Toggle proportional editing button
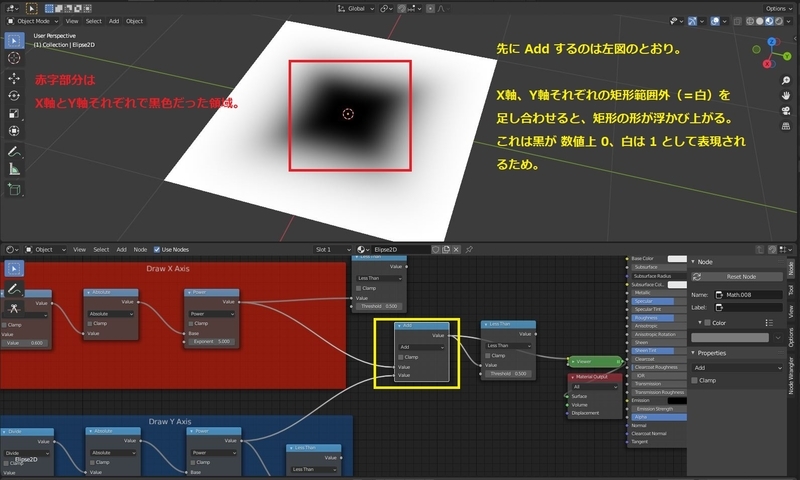Viewport: 800px width, 480px height. (430, 8)
